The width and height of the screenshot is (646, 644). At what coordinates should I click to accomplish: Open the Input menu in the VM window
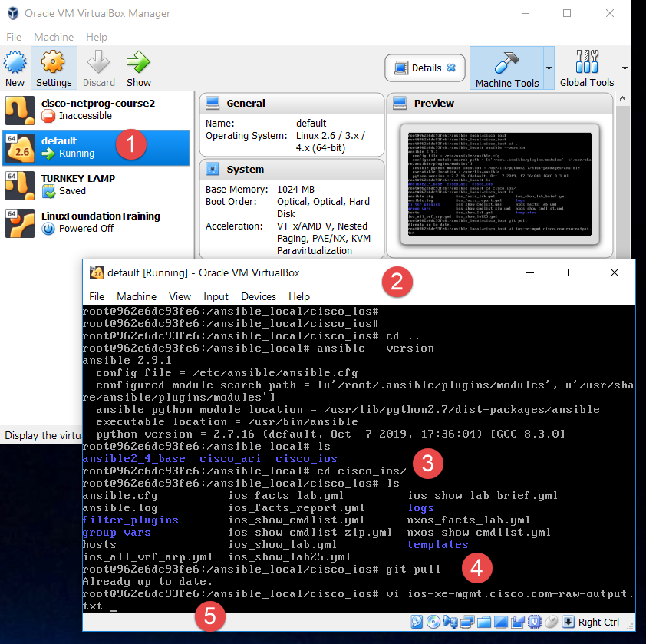[216, 296]
